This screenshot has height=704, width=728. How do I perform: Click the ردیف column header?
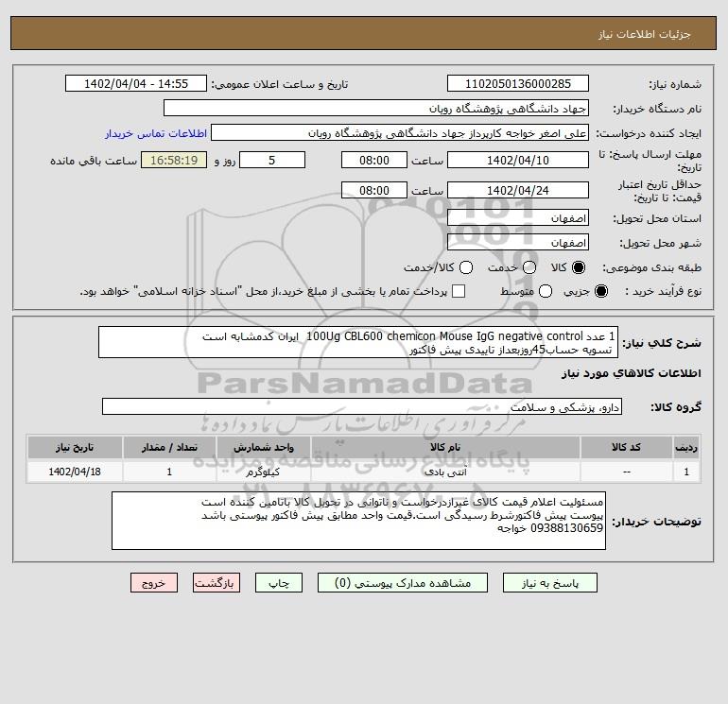click(x=686, y=447)
